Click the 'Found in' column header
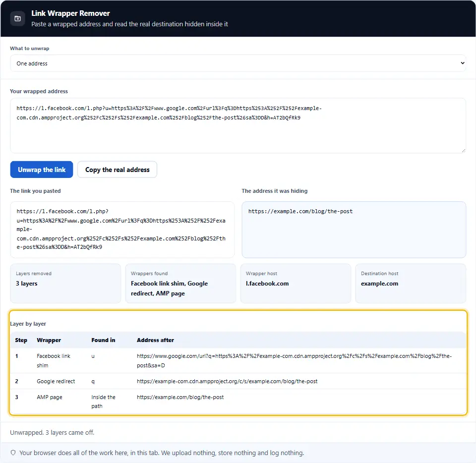This screenshot has width=476, height=463. click(x=103, y=340)
